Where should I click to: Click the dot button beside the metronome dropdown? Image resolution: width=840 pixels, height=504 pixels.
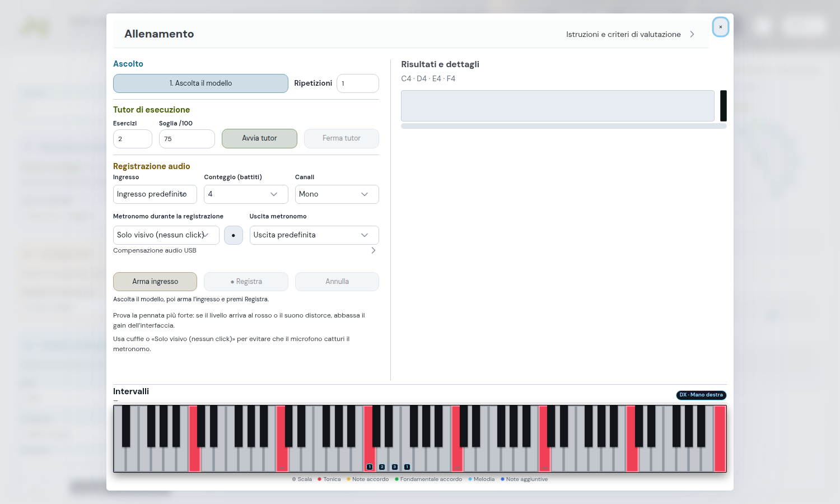234,235
